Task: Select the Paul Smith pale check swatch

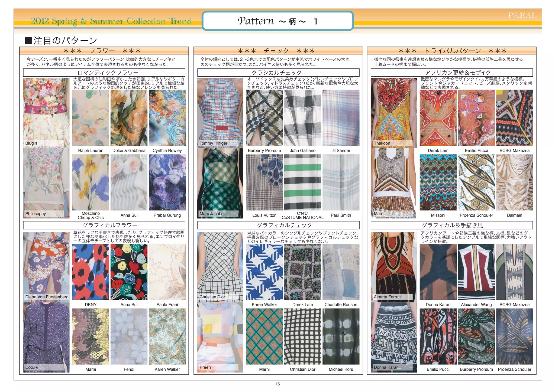Action: coord(341,182)
